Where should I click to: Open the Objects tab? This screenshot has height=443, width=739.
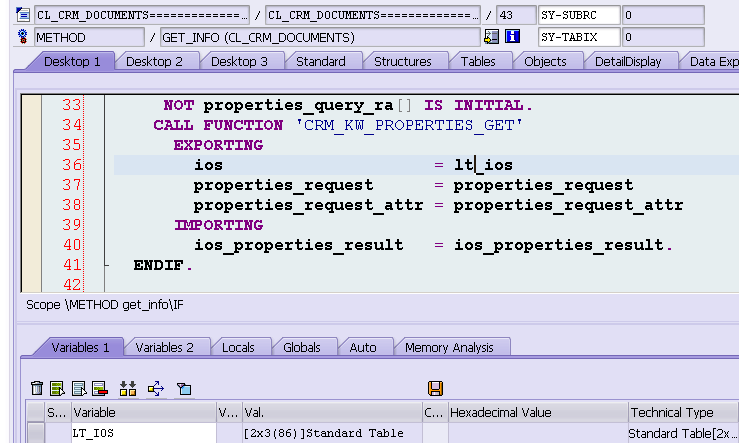pos(545,62)
